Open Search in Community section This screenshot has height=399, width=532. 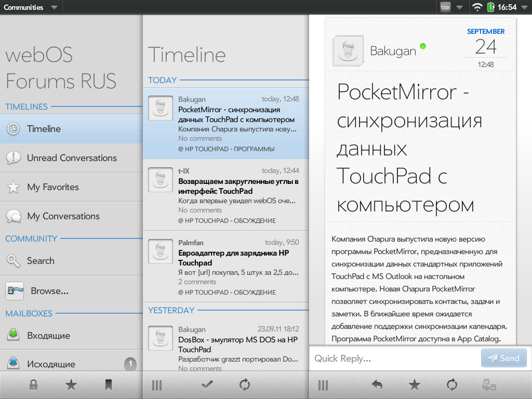pos(71,261)
